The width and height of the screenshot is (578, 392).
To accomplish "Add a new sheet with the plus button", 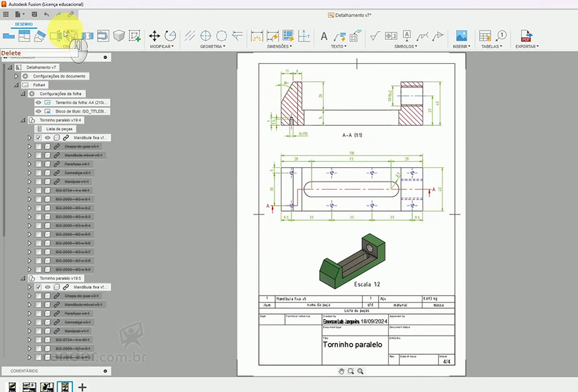I will pyautogui.click(x=83, y=387).
